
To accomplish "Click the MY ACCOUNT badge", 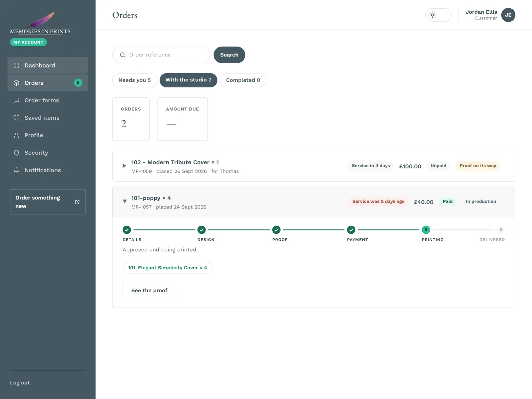I will (28, 42).
